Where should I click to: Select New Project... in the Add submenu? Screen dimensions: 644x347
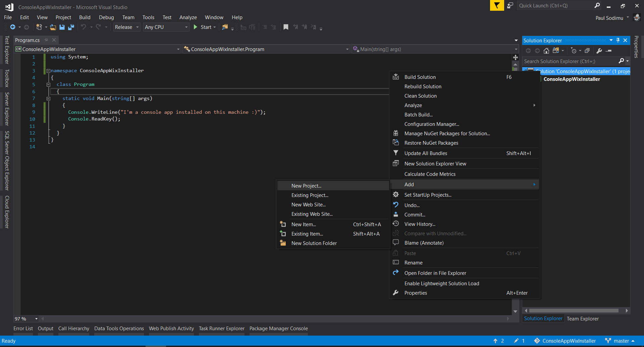coord(333,186)
